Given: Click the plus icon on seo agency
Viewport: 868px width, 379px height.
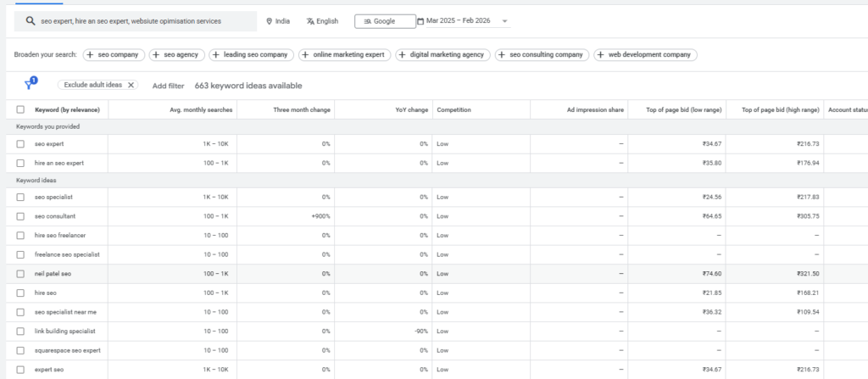Looking at the screenshot, I should [x=156, y=55].
